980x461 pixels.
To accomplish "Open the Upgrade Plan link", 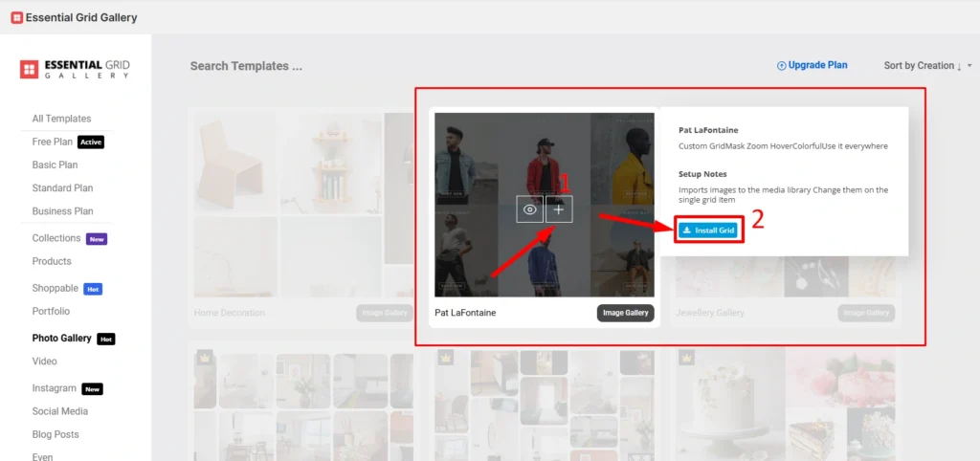I will click(812, 65).
